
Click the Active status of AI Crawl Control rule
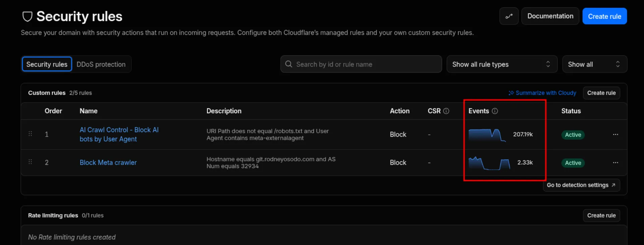tap(573, 135)
